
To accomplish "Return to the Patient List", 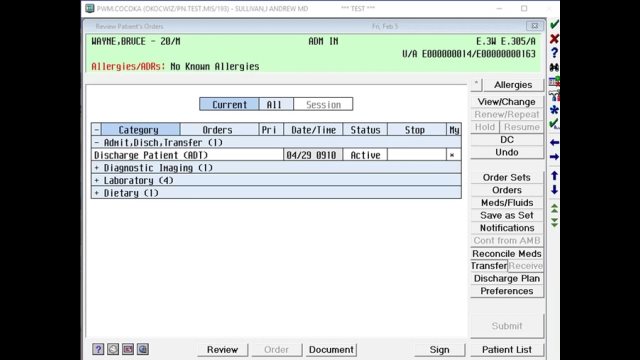I will coord(507,350).
